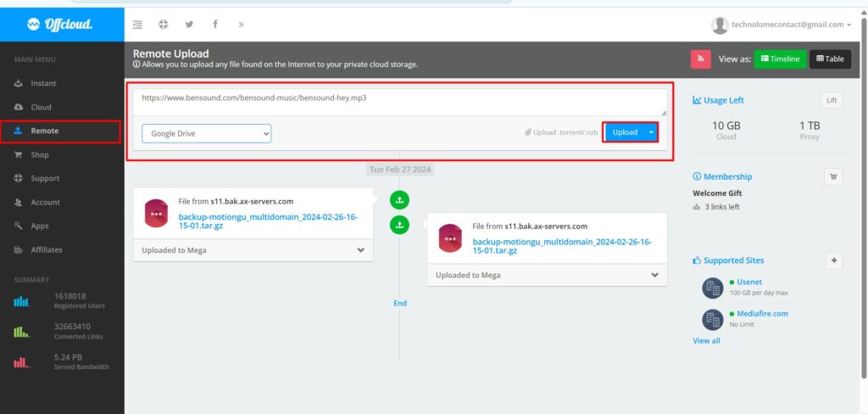
Task: Switch view to Table
Action: pos(830,59)
